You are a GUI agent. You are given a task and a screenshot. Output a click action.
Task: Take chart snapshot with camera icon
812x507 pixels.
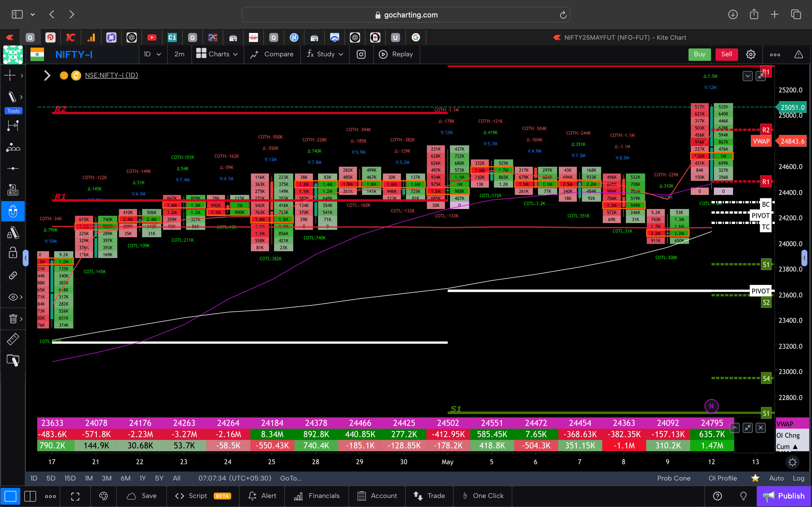click(x=361, y=54)
